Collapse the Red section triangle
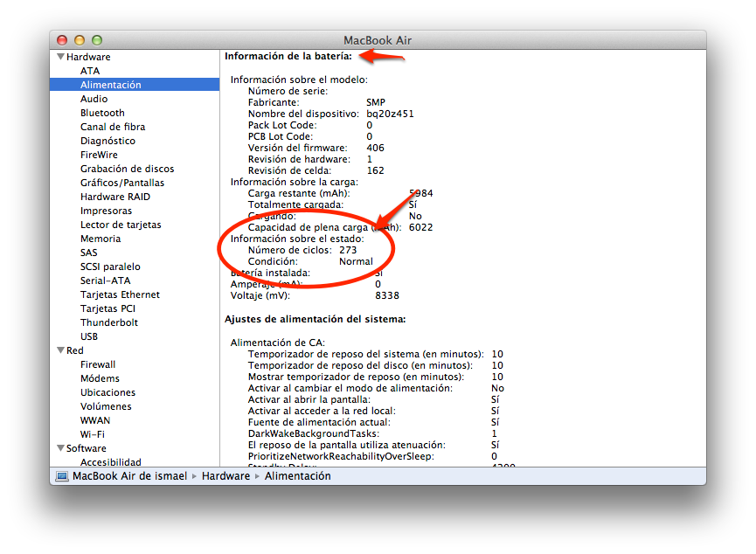The width and height of the screenshot is (756, 554). coord(61,350)
